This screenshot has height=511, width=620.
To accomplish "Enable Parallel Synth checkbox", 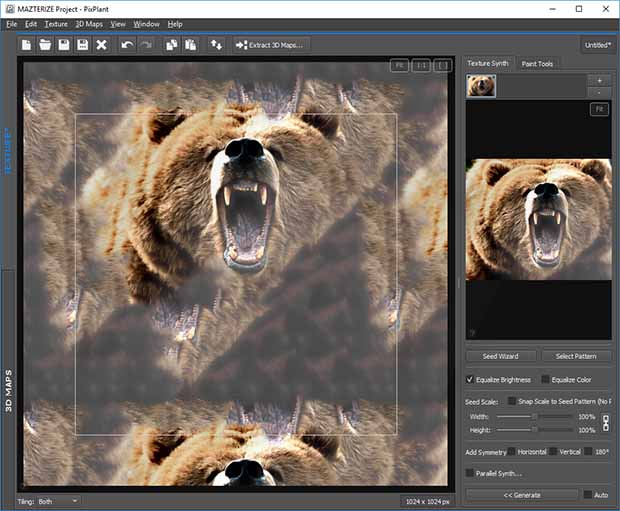I will tap(470, 473).
